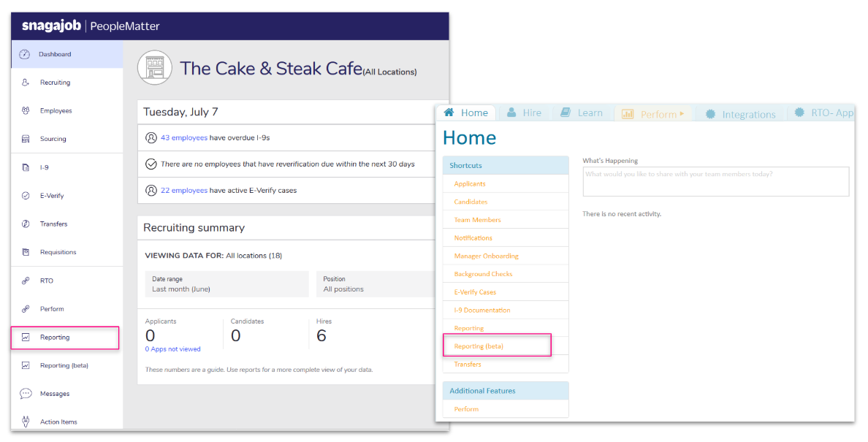
Task: Click the Shortcuts section header
Action: (506, 165)
